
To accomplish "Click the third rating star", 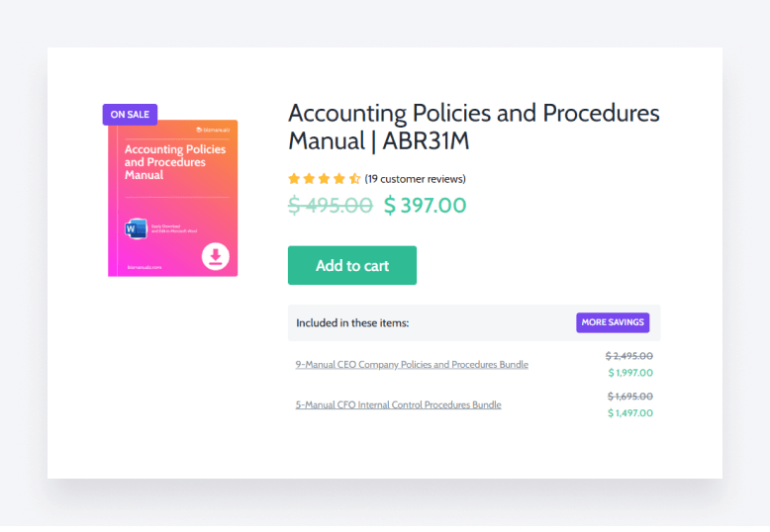I will (324, 179).
